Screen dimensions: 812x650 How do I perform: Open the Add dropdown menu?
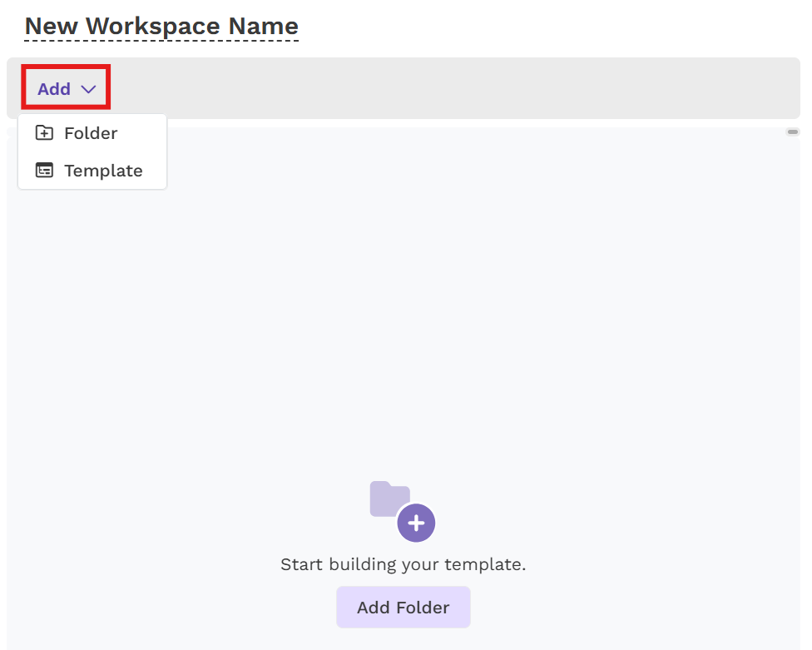pyautogui.click(x=67, y=88)
